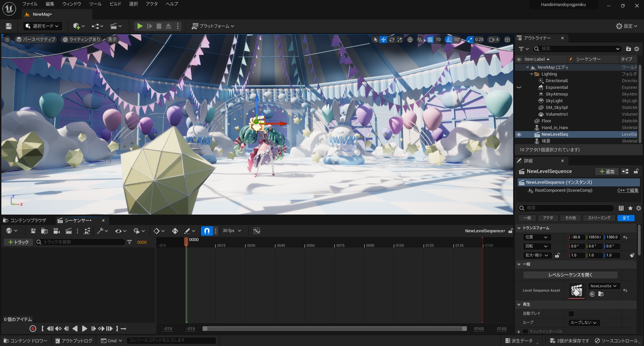
Task: Save the current level with disk icon
Action: coord(9,26)
